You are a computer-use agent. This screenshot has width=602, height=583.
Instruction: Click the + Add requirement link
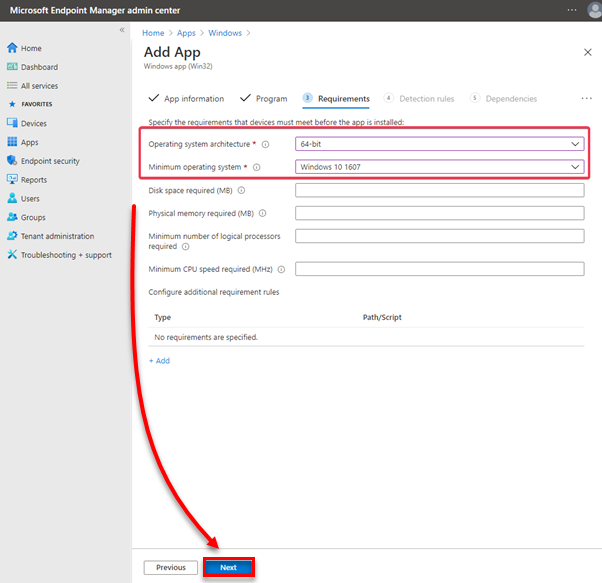(x=159, y=361)
